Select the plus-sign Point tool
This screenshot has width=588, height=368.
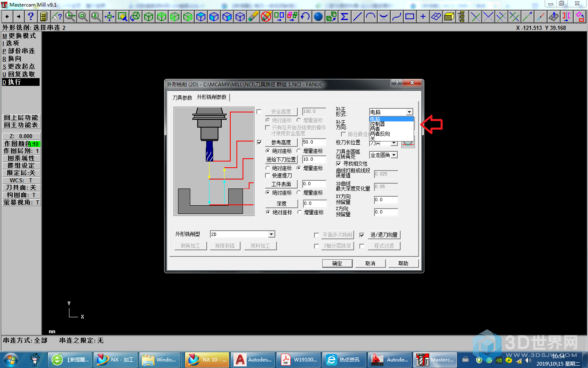(423, 17)
